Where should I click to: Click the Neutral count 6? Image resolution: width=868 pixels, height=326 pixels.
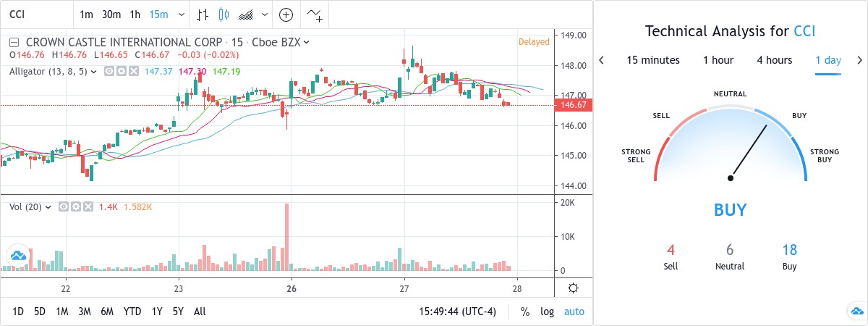[x=730, y=250]
